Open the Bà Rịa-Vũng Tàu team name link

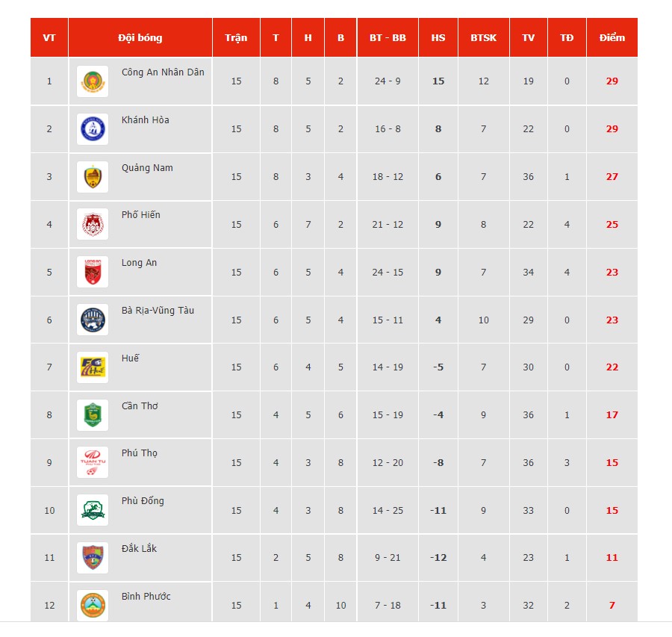(x=158, y=311)
